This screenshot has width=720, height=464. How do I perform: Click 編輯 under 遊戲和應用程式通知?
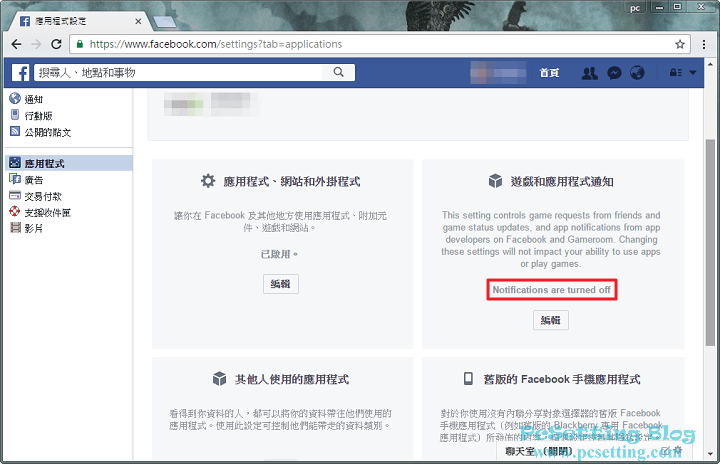coord(550,320)
